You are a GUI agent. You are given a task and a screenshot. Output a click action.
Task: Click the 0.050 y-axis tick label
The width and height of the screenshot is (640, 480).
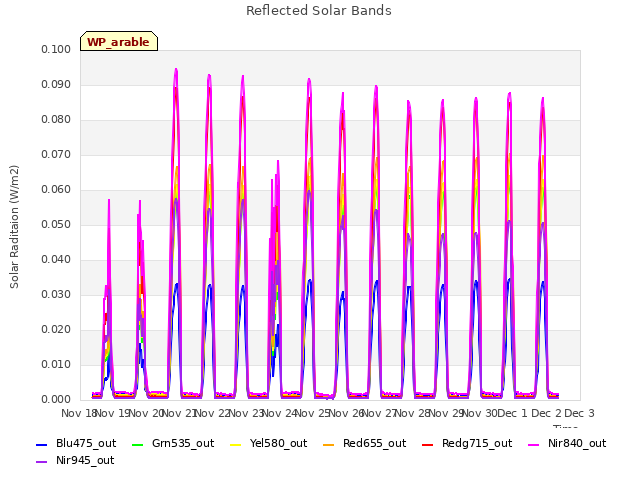pos(56,224)
